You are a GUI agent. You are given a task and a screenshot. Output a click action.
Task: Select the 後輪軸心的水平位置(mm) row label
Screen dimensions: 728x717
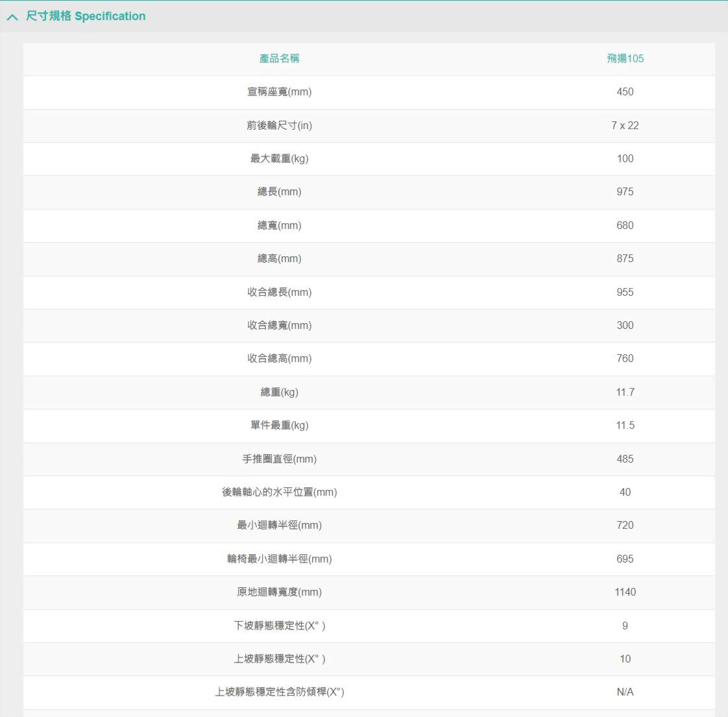(279, 492)
